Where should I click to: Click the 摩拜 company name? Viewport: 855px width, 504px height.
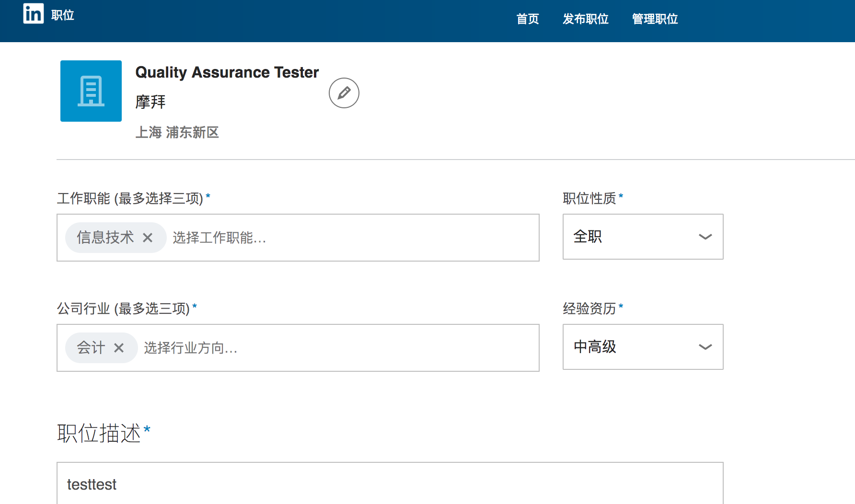(150, 102)
